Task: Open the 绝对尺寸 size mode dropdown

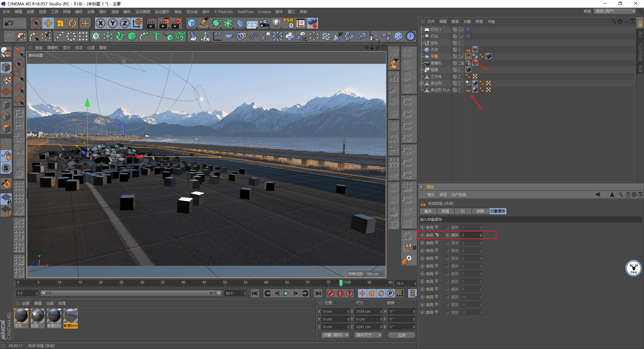Action: (368, 335)
